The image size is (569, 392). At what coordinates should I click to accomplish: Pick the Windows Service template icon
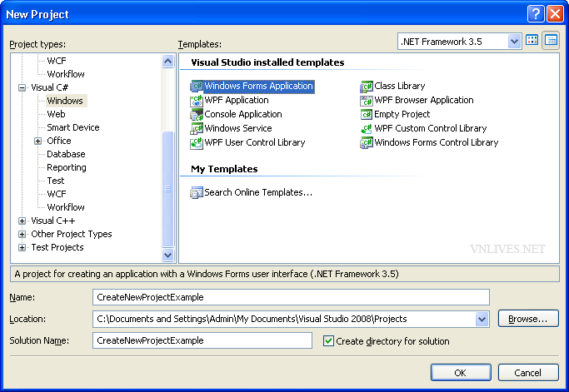pyautogui.click(x=197, y=129)
